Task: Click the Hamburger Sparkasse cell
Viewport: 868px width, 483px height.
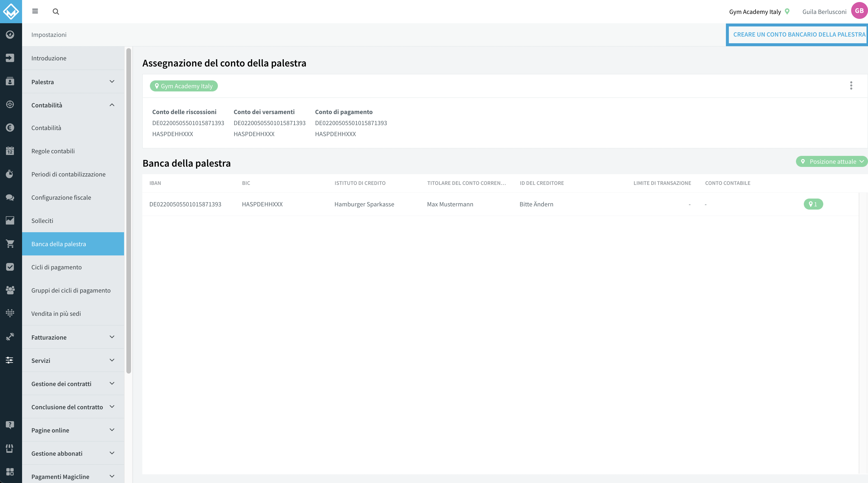Action: (364, 204)
